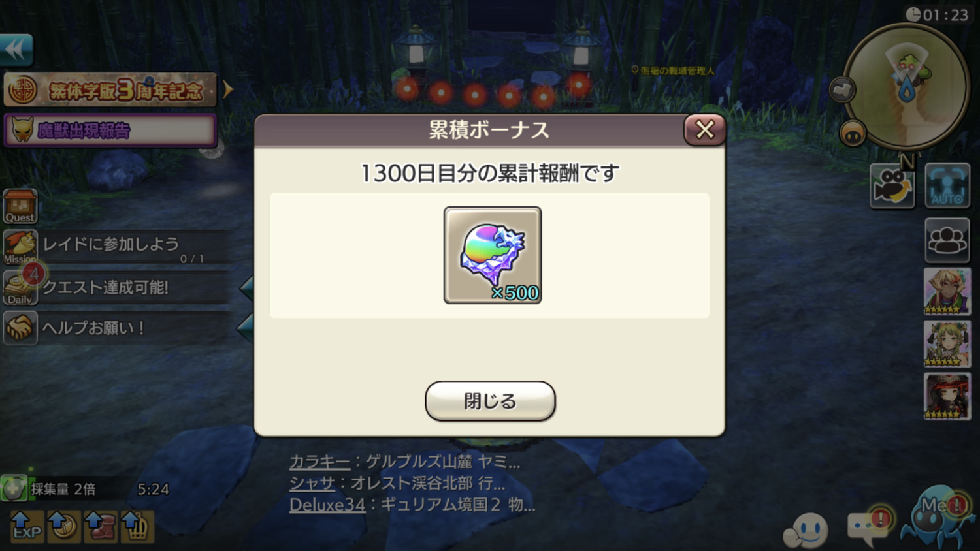Open the Mission icon
The width and height of the screenshot is (980, 551).
20,247
